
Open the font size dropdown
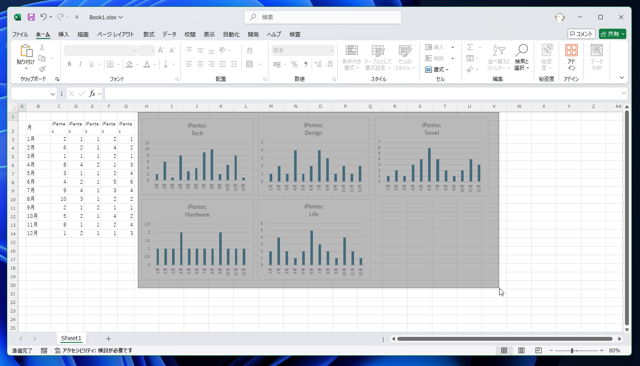[x=152, y=51]
